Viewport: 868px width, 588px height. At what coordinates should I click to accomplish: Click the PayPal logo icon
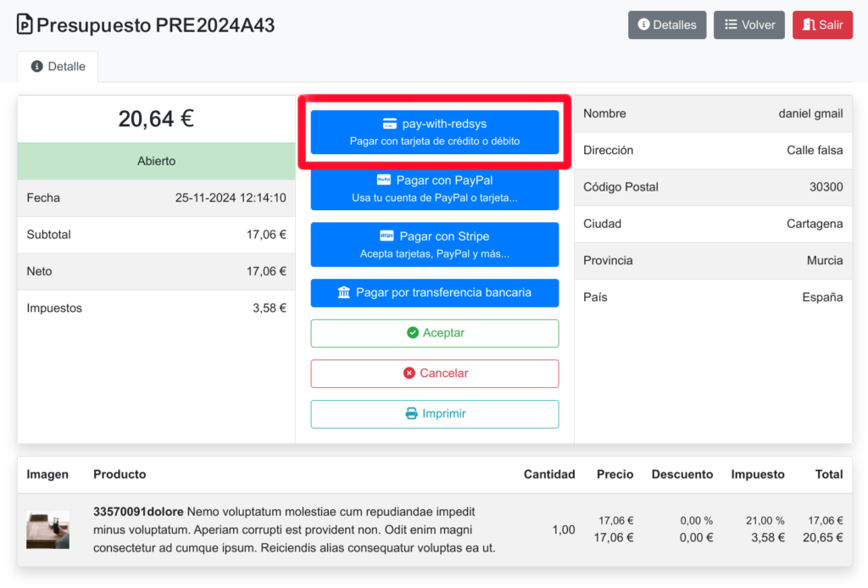point(383,180)
